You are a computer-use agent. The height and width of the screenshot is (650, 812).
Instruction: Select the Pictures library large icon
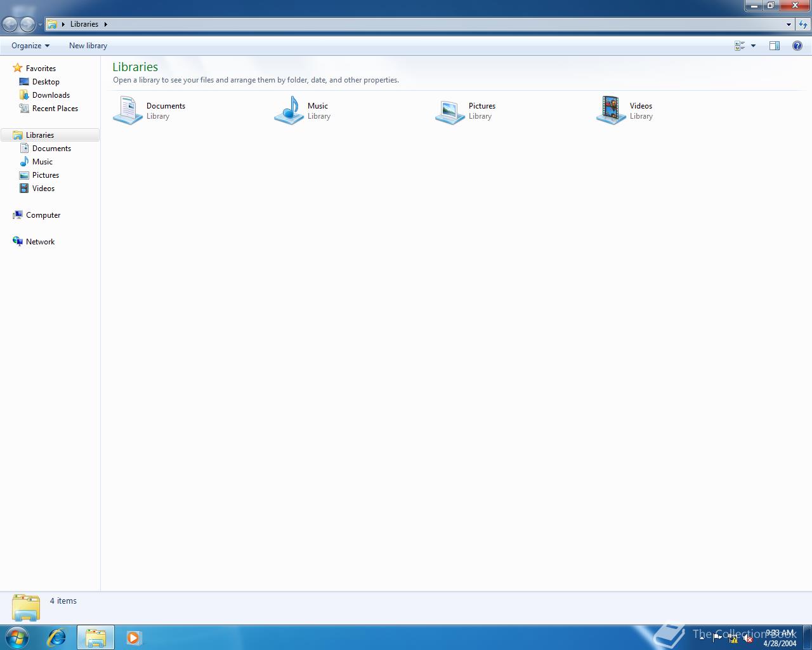click(x=450, y=111)
